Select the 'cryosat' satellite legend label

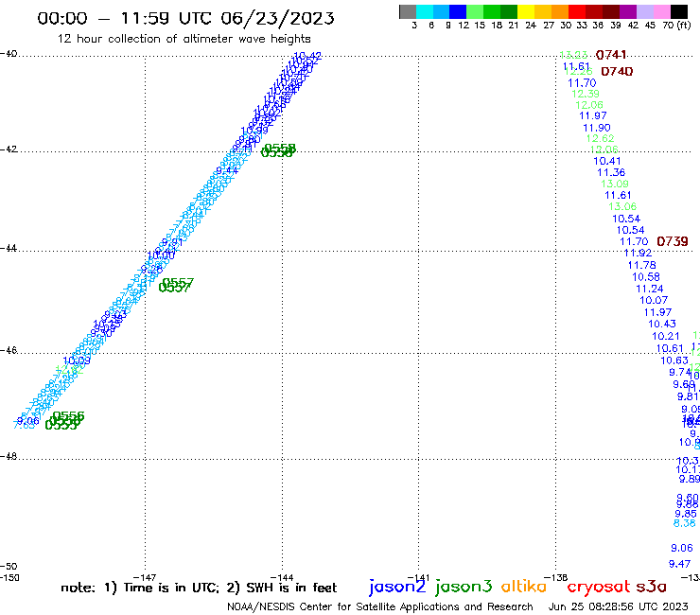(x=599, y=587)
